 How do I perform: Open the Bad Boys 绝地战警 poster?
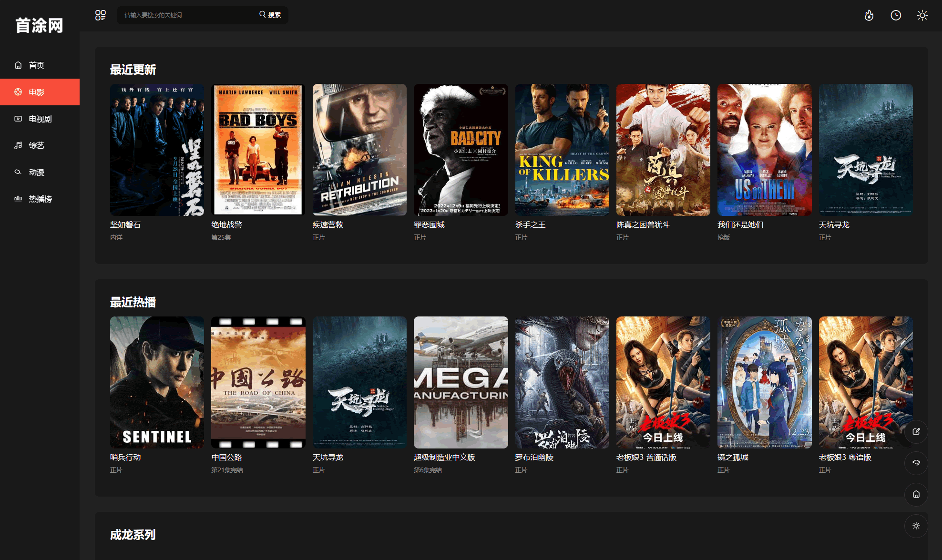point(258,150)
